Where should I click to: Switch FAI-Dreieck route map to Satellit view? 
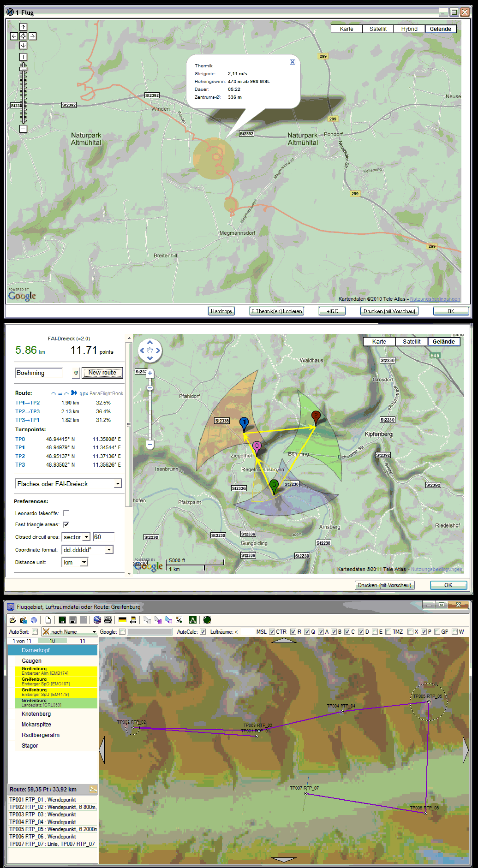[x=412, y=342]
